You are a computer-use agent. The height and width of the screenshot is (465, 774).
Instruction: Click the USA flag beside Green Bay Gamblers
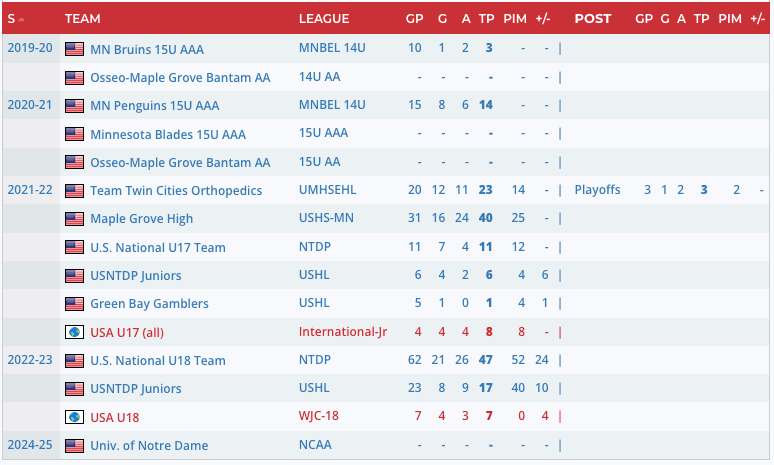[74, 304]
